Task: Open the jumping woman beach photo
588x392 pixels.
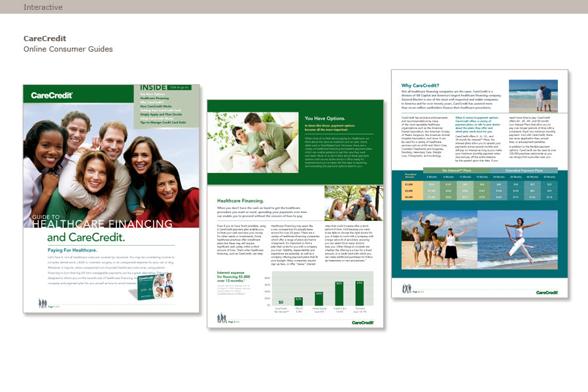Action: point(517,240)
